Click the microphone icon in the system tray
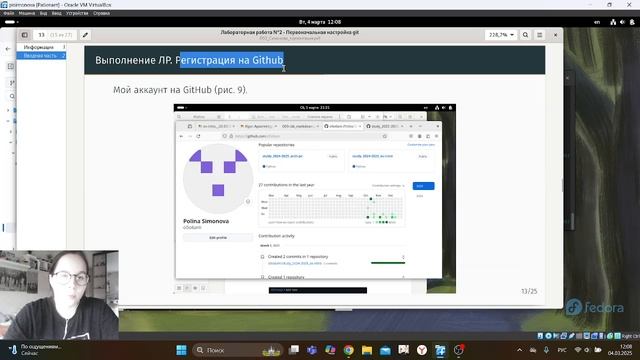Image resolution: width=640 pixels, height=360 pixels. (546, 350)
